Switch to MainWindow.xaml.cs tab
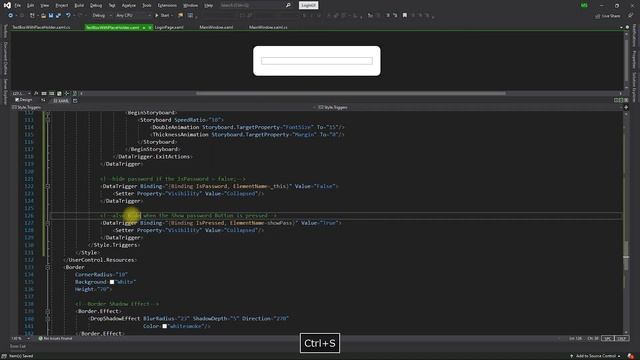The width and height of the screenshot is (640, 360). tap(268, 27)
